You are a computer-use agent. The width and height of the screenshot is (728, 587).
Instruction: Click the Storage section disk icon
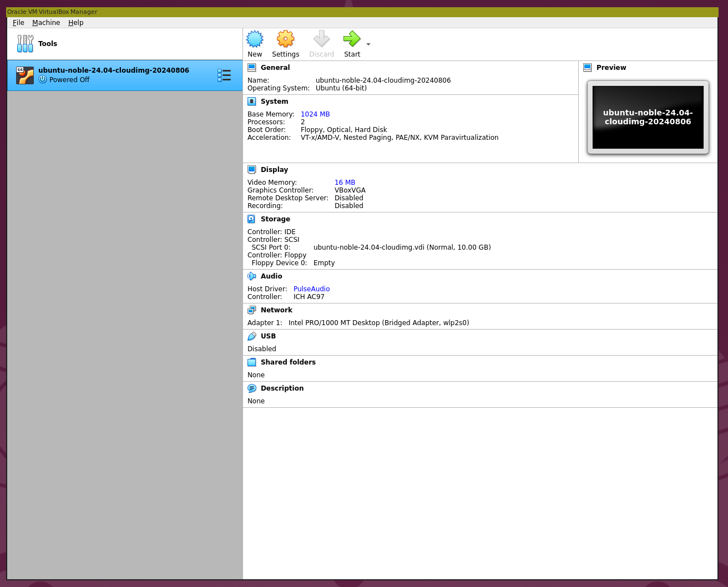click(x=251, y=219)
